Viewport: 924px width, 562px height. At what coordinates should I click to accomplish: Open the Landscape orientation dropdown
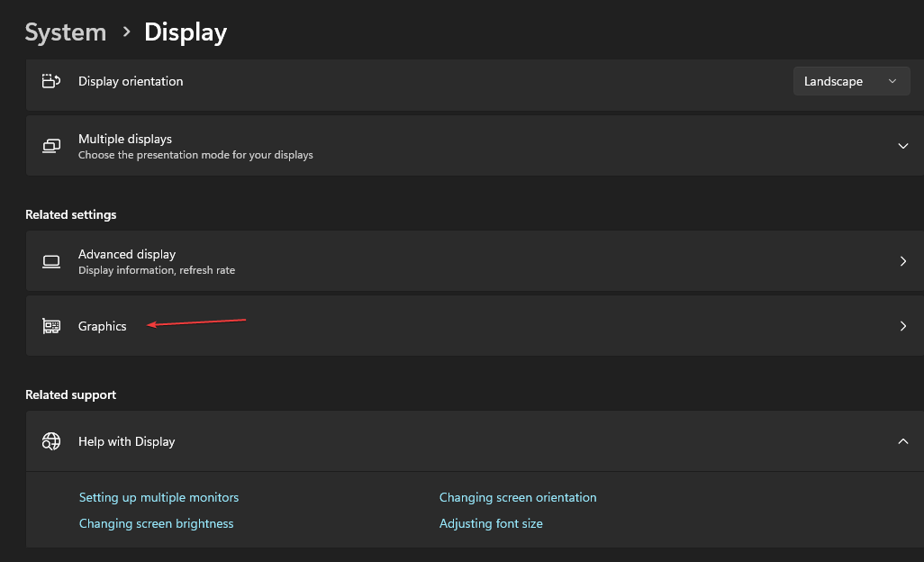point(850,80)
